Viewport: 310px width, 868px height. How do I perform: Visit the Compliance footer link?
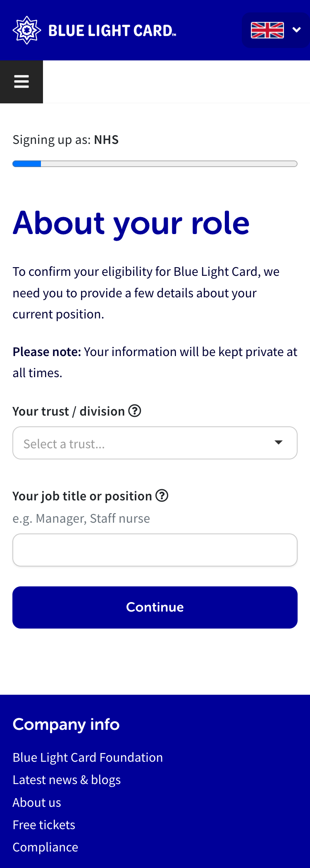coord(45,847)
